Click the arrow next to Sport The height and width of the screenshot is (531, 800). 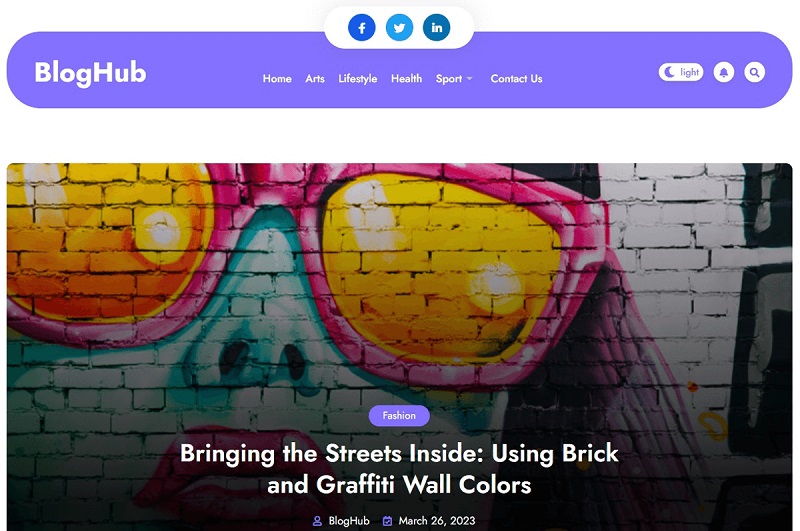click(x=469, y=79)
